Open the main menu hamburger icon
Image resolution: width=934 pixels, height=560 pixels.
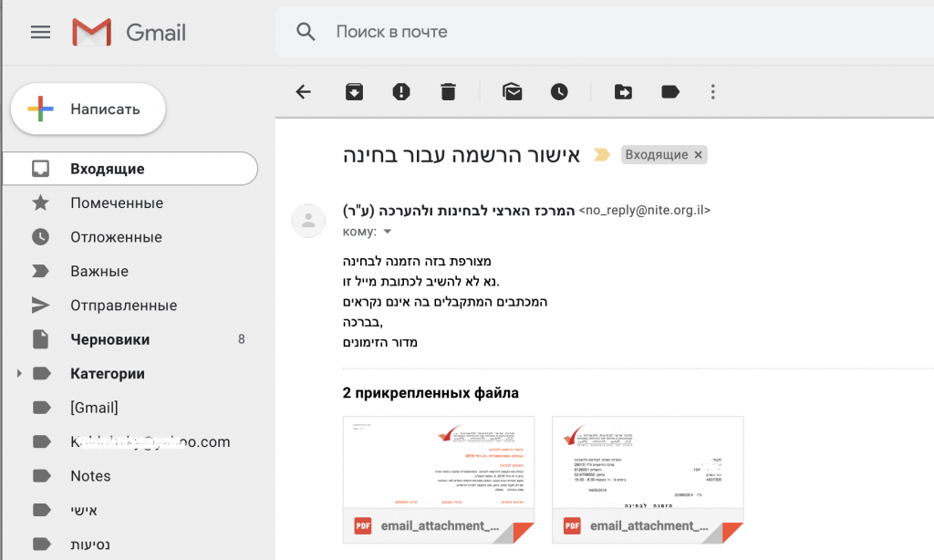tap(40, 33)
